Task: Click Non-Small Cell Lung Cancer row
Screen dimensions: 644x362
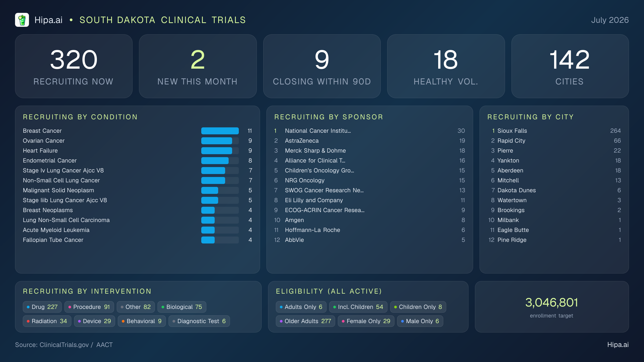Action: (137, 180)
